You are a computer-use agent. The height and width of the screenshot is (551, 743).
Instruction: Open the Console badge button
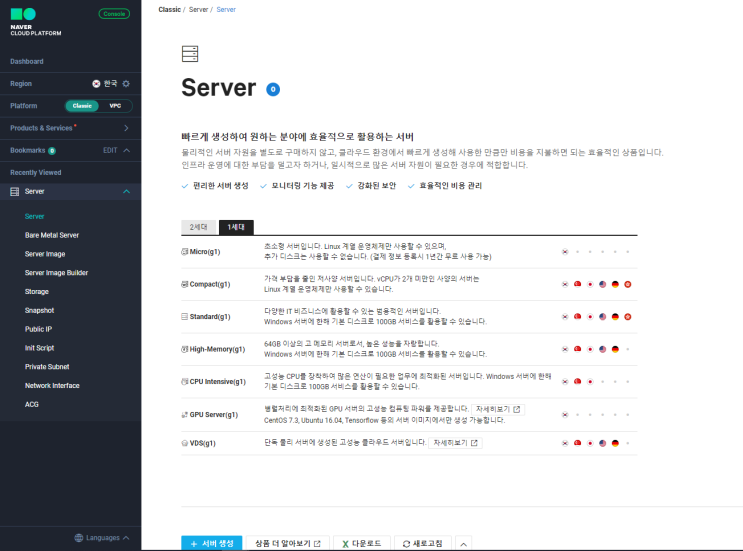[114, 14]
